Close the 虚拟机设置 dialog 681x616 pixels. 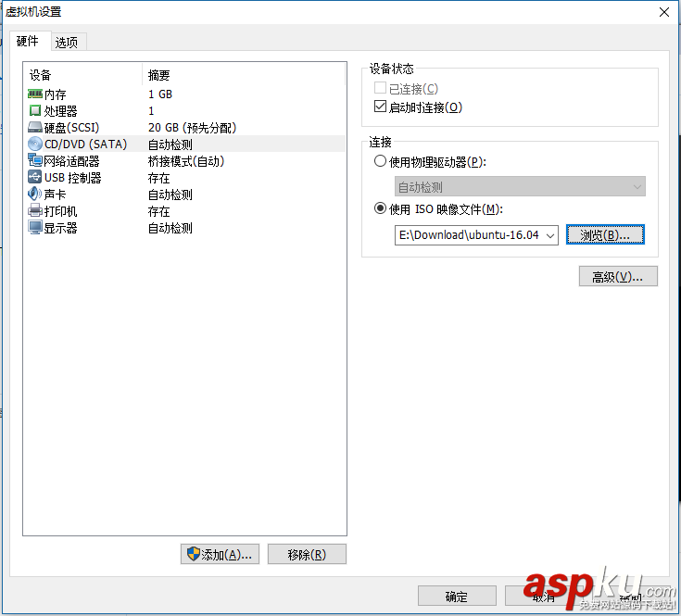tap(664, 12)
